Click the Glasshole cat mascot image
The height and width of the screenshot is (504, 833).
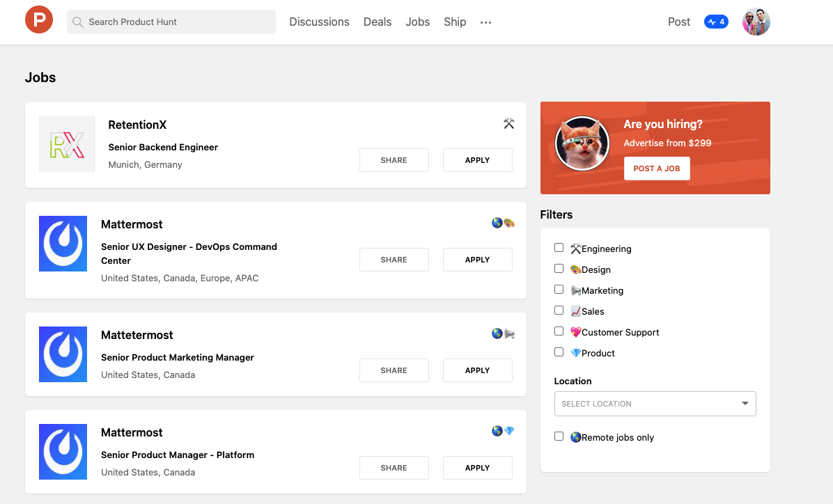(582, 143)
